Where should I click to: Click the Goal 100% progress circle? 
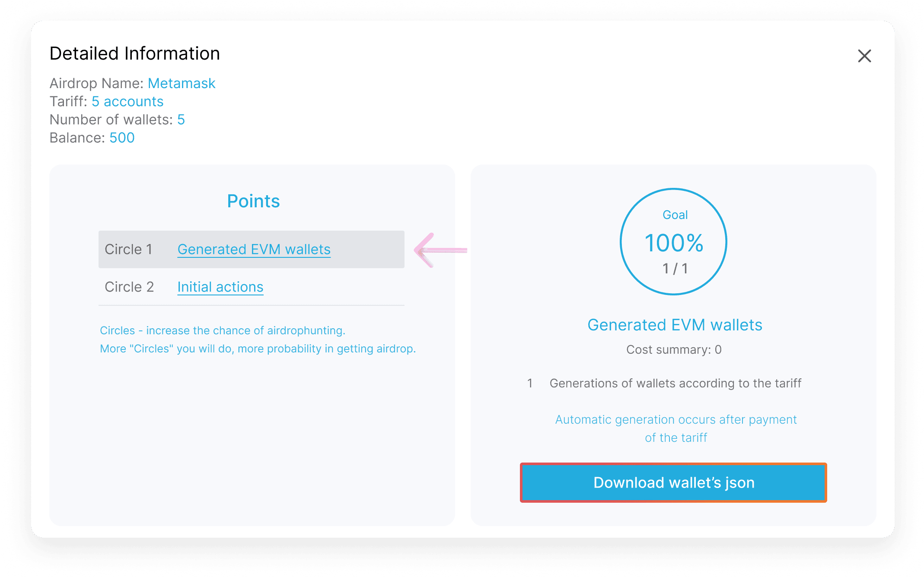pyautogui.click(x=673, y=242)
